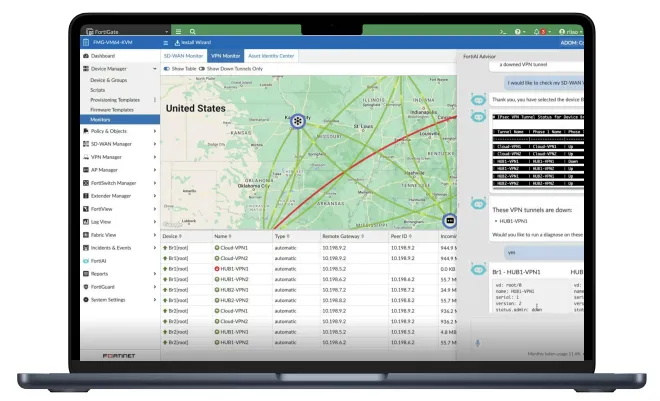
Task: Open the user account dropdown
Action: pos(570,32)
